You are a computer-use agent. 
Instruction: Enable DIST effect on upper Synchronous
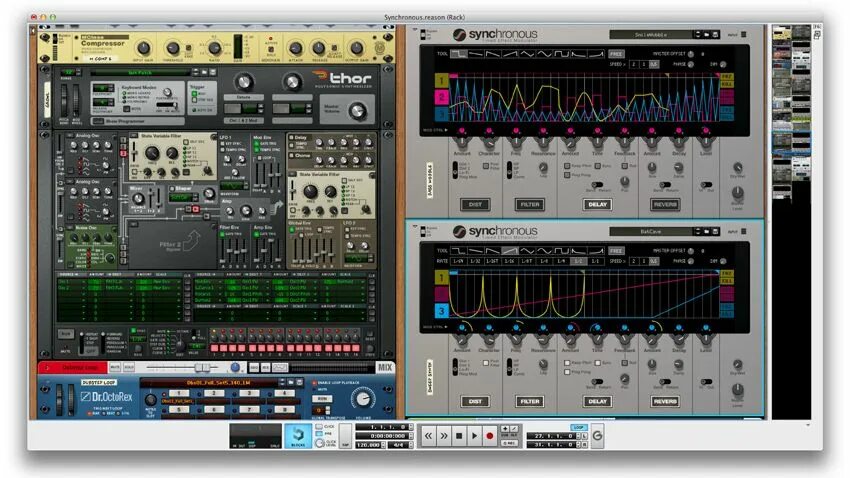click(x=475, y=204)
